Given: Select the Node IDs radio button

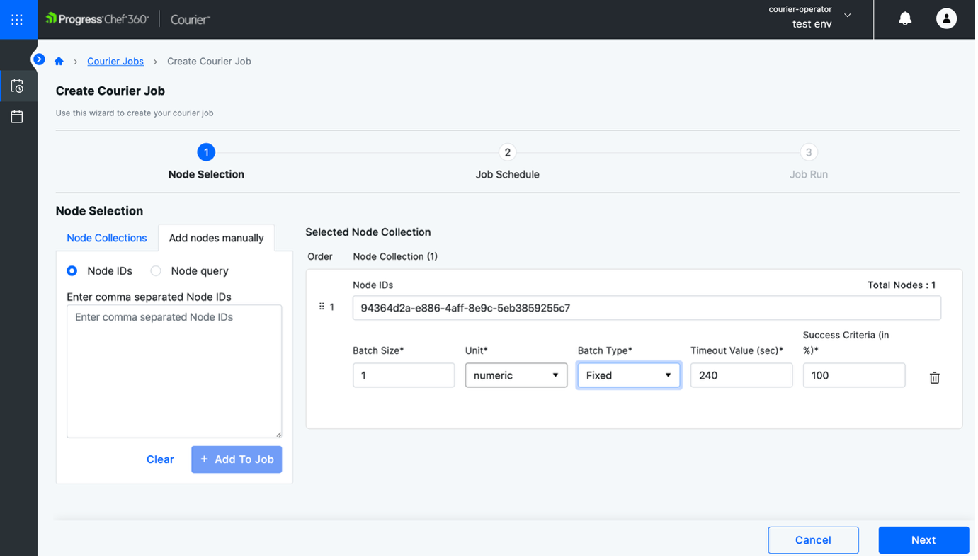Looking at the screenshot, I should tap(72, 271).
